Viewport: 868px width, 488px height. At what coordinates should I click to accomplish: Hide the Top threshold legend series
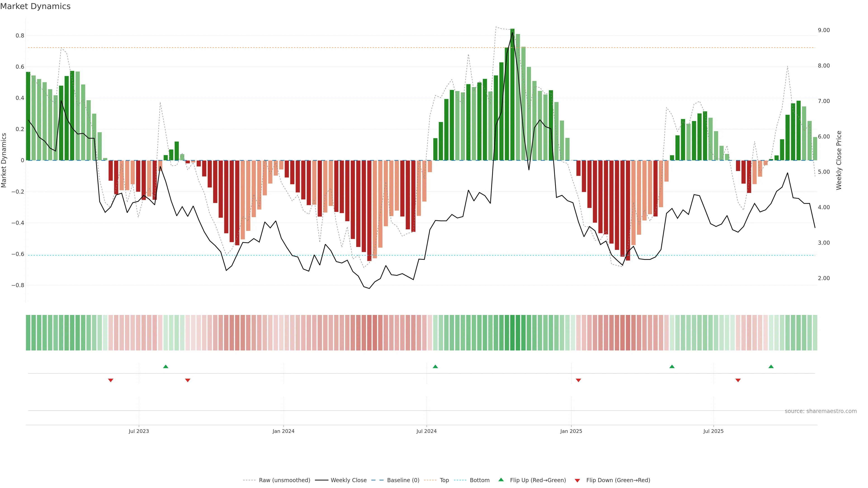point(444,480)
